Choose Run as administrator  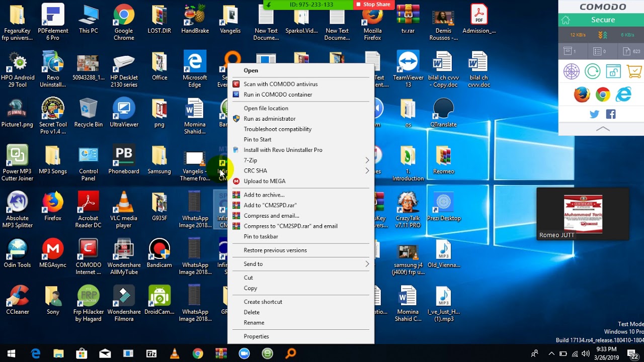click(x=301, y=119)
